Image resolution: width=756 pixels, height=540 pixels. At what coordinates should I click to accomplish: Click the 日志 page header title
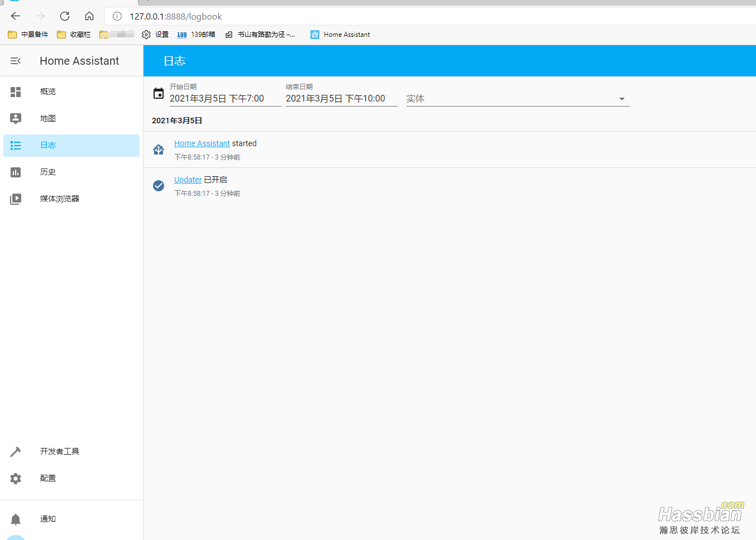(x=175, y=61)
